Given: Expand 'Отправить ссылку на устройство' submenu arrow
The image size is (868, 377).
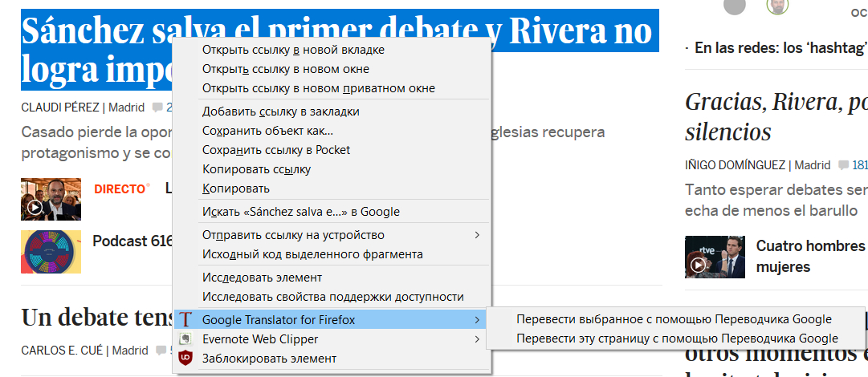Looking at the screenshot, I should coord(477,235).
